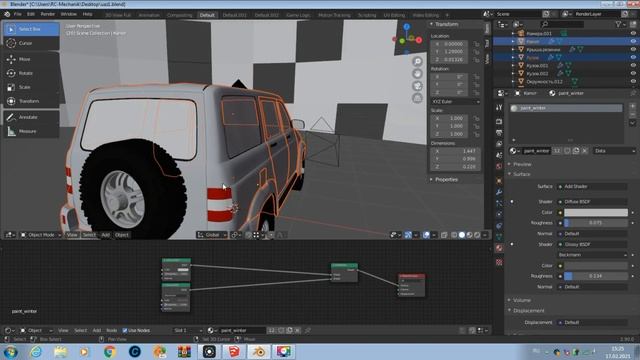This screenshot has width=640, height=360.
Task: Open Google Chrome from the taskbar
Action: pos(109,351)
